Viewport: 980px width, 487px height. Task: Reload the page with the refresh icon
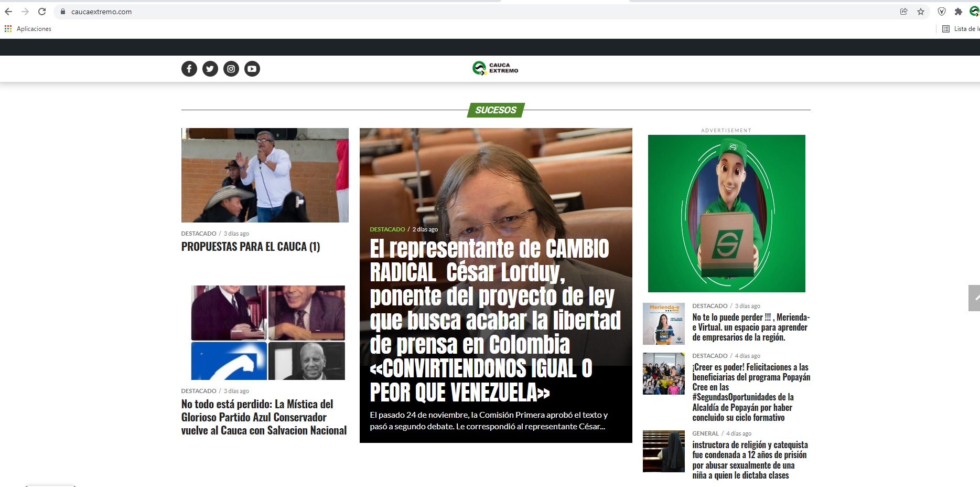(x=41, y=11)
